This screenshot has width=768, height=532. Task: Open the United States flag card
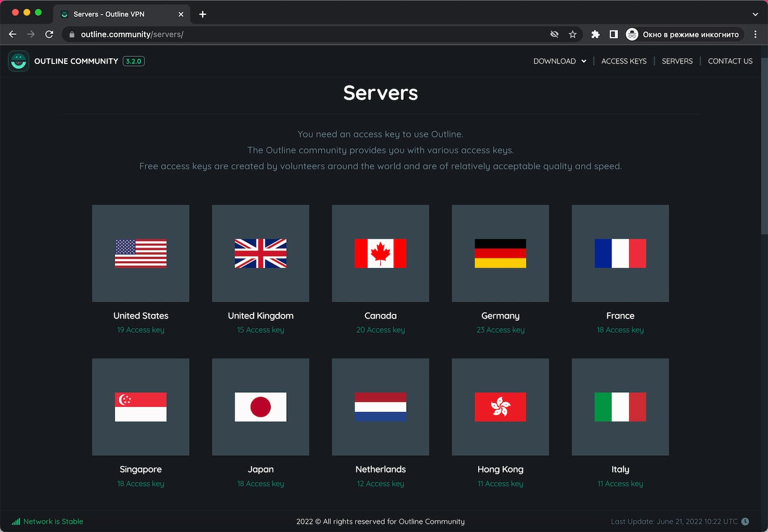point(141,253)
